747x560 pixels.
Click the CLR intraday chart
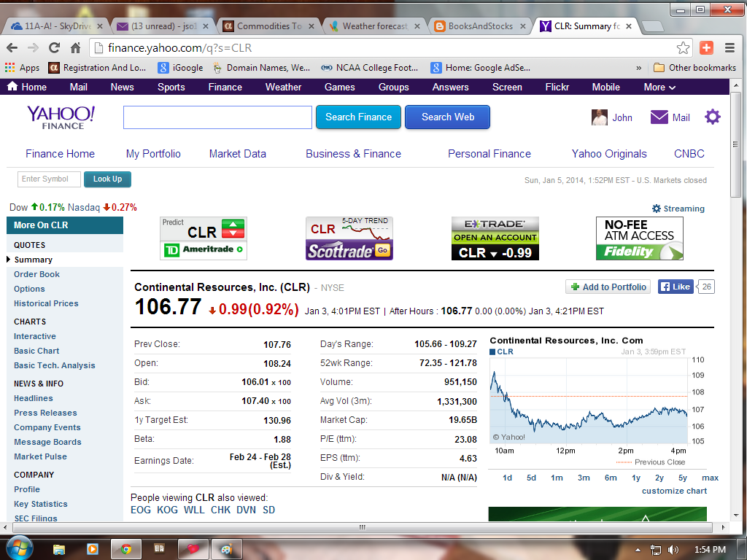click(589, 400)
